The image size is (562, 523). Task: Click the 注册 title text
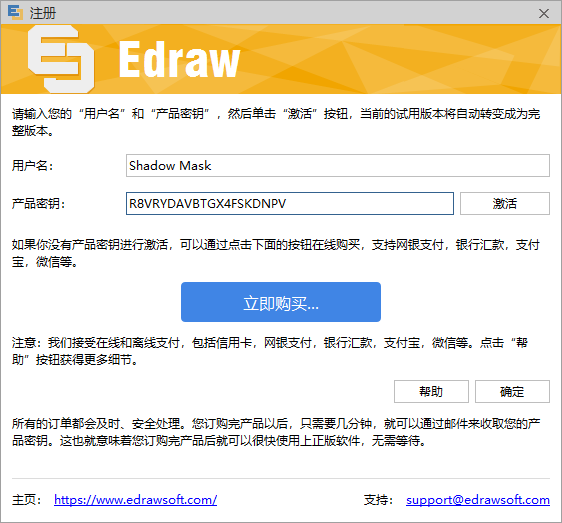[x=43, y=14]
